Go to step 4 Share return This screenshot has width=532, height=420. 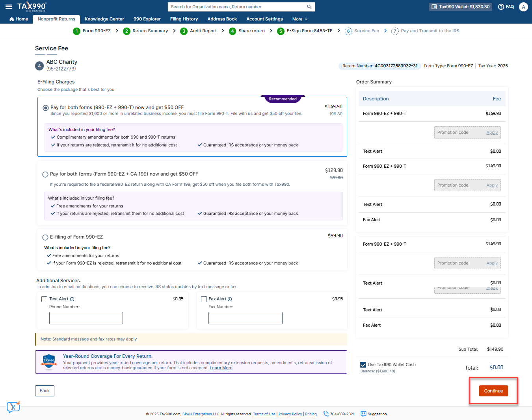coord(247,31)
